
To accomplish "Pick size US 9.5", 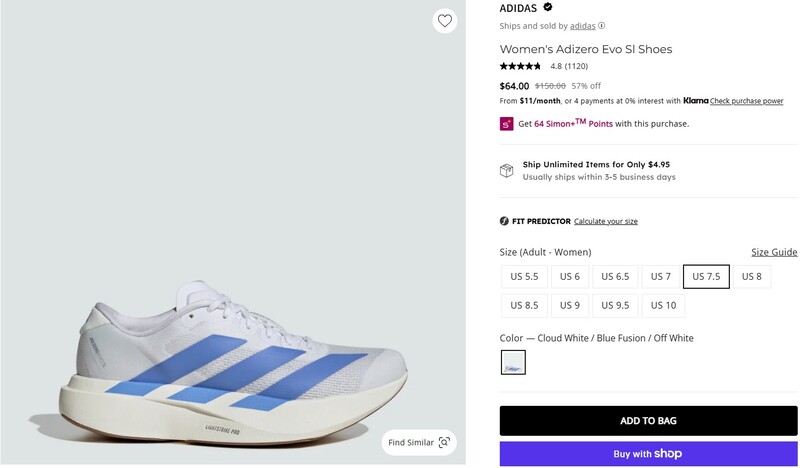I will pos(615,305).
